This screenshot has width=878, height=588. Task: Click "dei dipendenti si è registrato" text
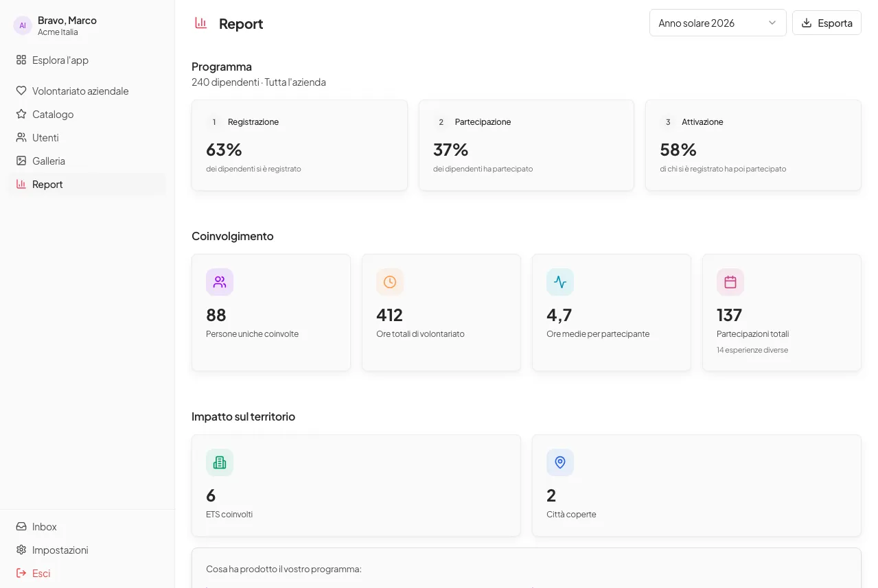pyautogui.click(x=253, y=169)
